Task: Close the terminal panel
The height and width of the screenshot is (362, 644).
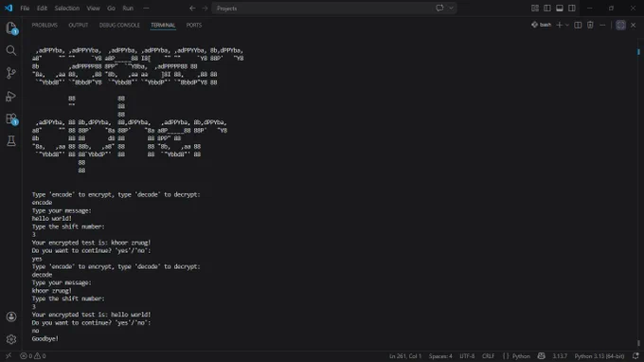Action: point(634,25)
